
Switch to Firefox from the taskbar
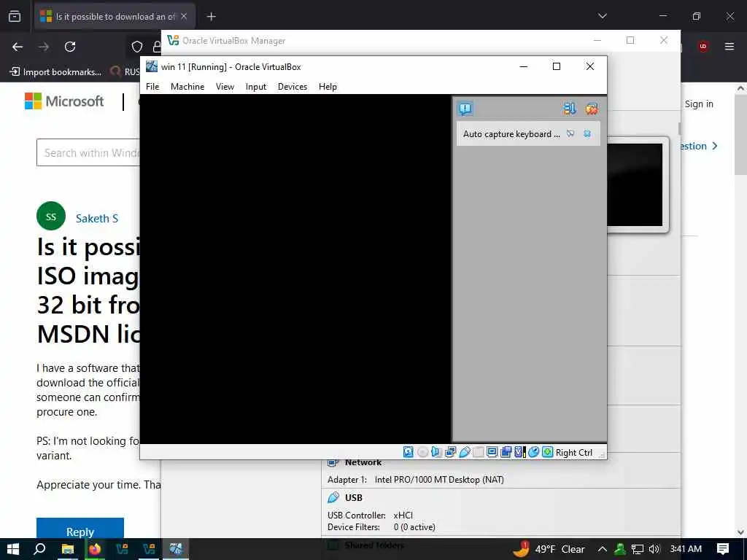(x=95, y=549)
